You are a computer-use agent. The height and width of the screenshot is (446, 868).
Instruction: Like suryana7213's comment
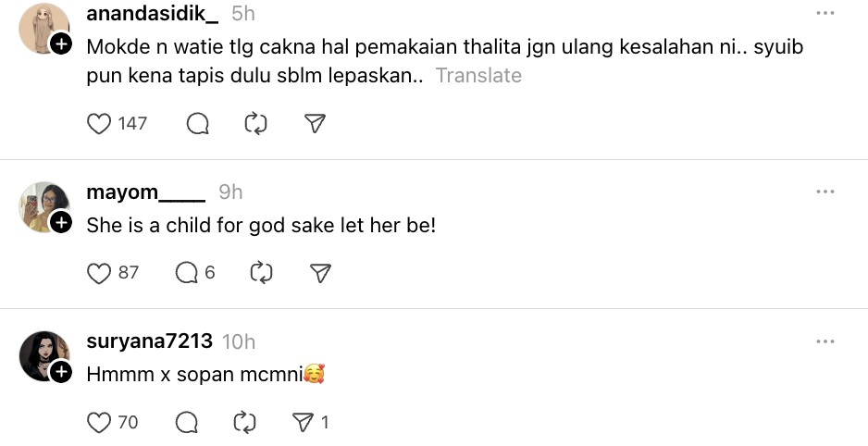pyautogui.click(x=99, y=423)
